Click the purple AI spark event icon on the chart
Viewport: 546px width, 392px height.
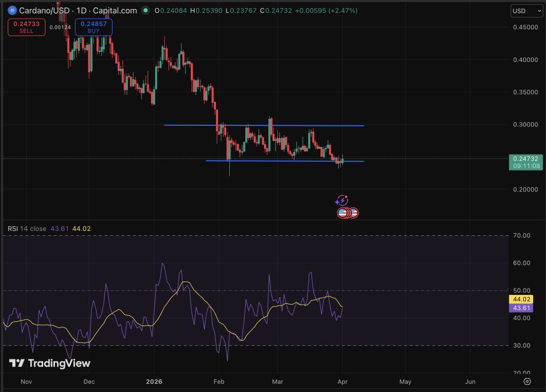point(342,201)
